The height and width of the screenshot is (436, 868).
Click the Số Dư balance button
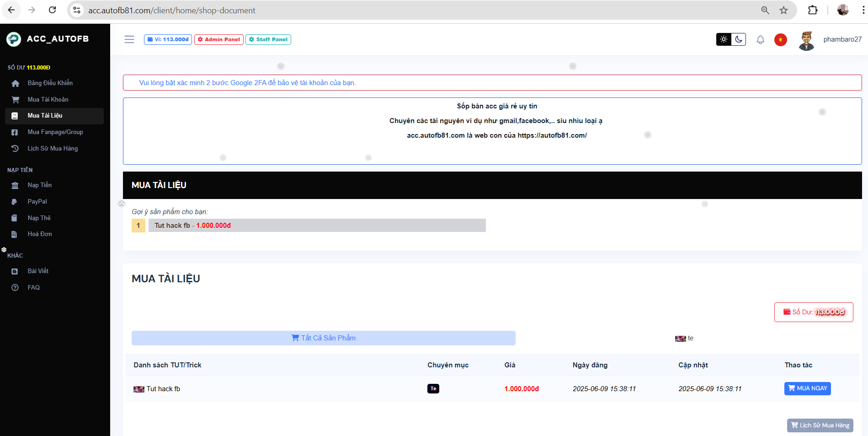point(814,312)
